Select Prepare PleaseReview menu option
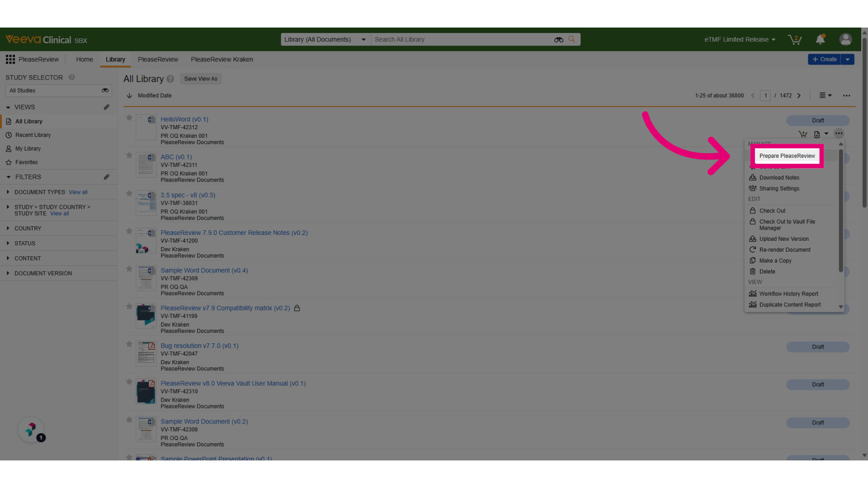Screen dimensions: 868x488 787,156
